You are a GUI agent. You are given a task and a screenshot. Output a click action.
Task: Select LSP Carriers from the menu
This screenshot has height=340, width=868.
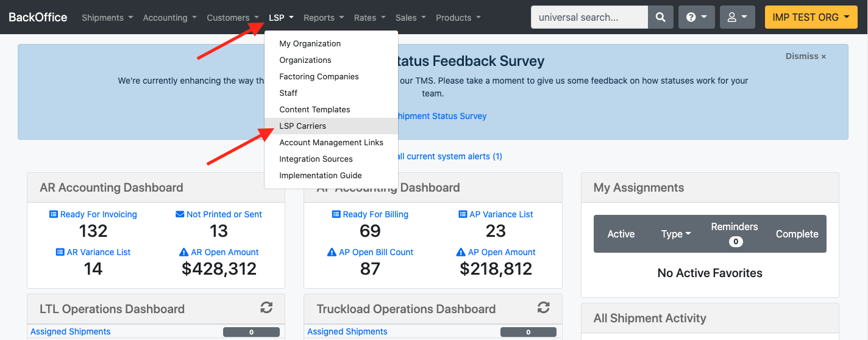tap(303, 126)
